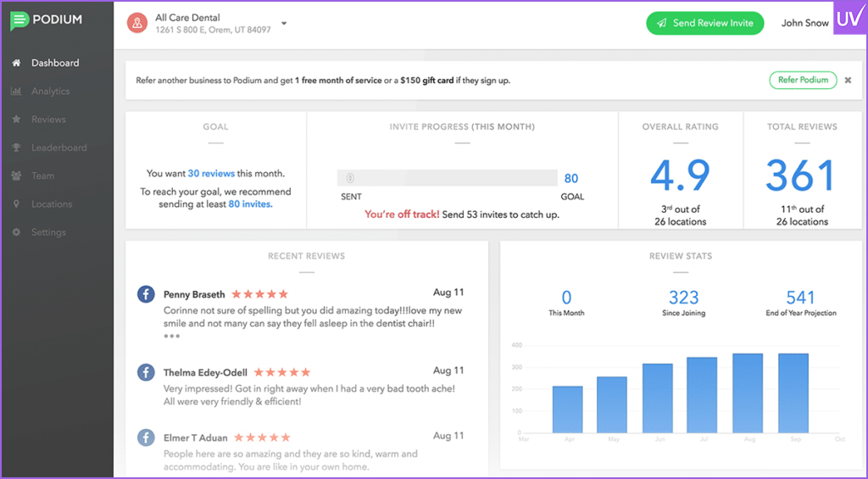This screenshot has height=479, width=868.
Task: Click the Refer Podium button
Action: [803, 80]
